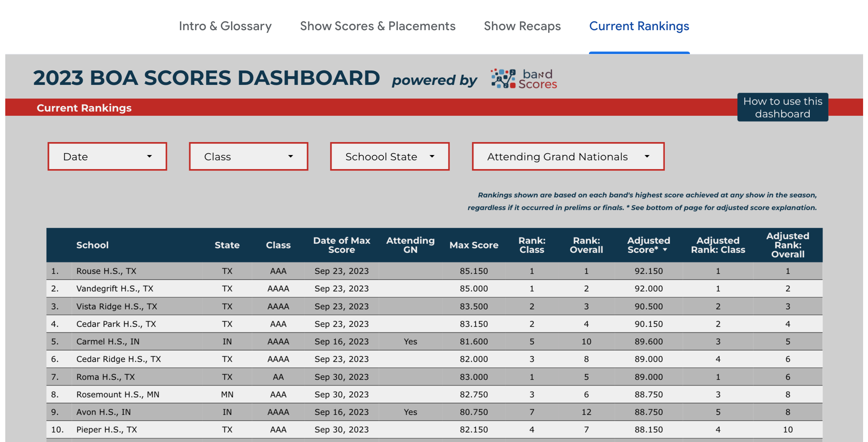Viewport: 868px width, 442px height.
Task: Sort by the School column header
Action: tap(92, 245)
